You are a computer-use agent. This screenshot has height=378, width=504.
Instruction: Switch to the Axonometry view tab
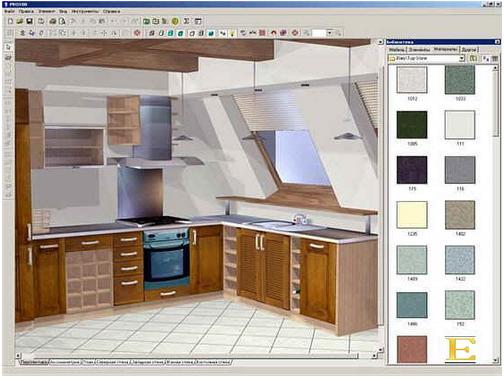65,362
